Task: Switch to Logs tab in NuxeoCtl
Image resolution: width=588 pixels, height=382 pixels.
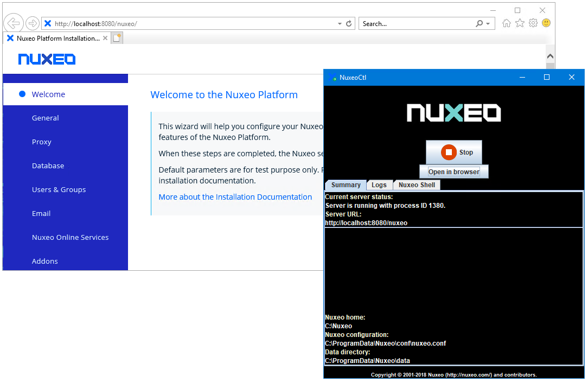Action: (379, 185)
